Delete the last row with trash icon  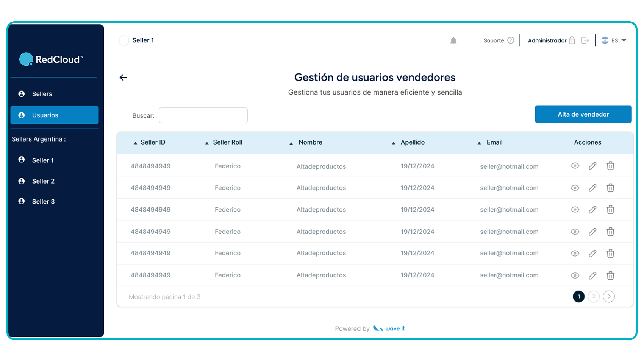tap(610, 275)
